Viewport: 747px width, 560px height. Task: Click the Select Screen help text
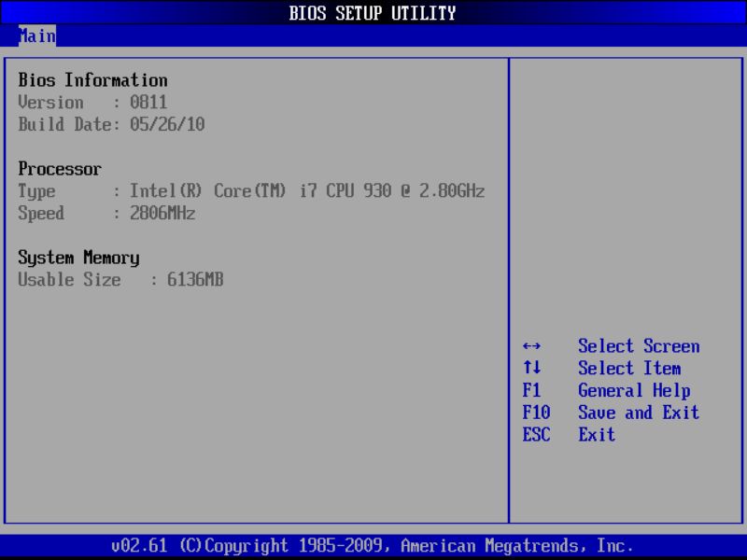point(640,346)
